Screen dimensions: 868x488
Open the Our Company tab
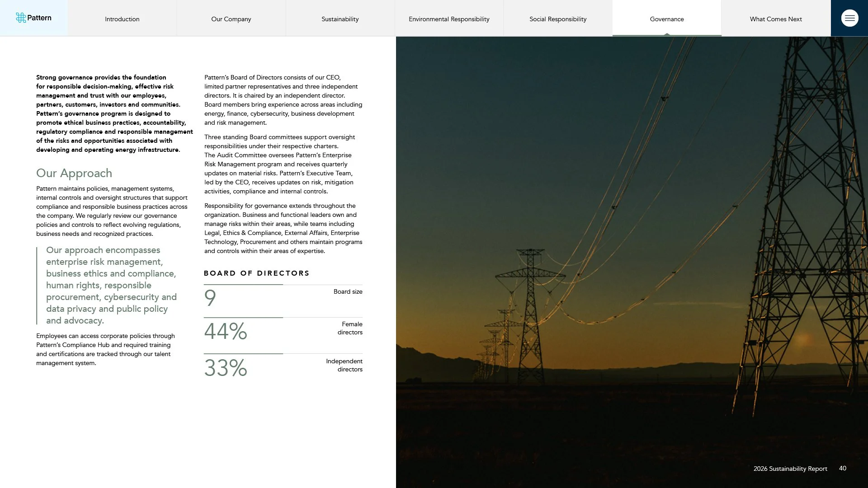pyautogui.click(x=231, y=19)
